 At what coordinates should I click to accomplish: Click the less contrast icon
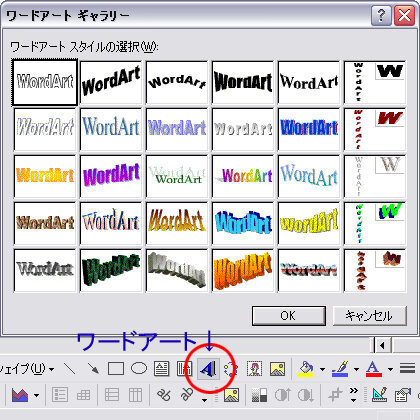tap(305, 395)
